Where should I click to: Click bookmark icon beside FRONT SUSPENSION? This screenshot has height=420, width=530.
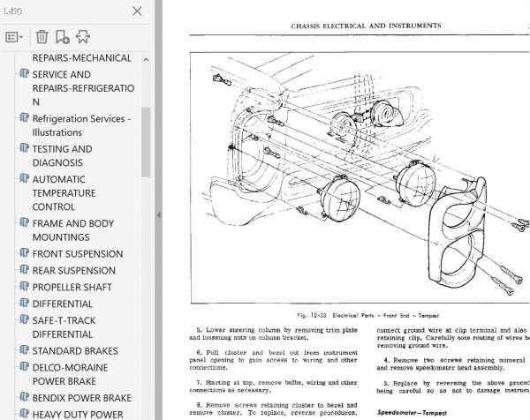click(x=24, y=253)
